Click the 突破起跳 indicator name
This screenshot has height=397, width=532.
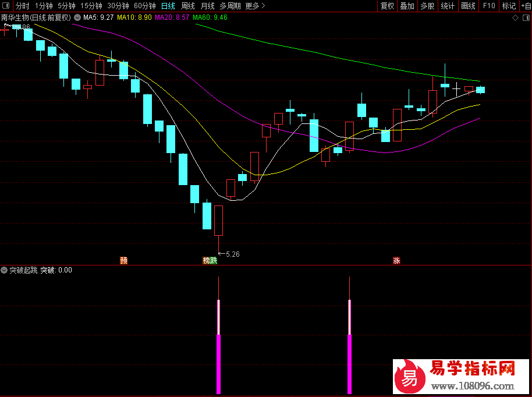(23, 270)
